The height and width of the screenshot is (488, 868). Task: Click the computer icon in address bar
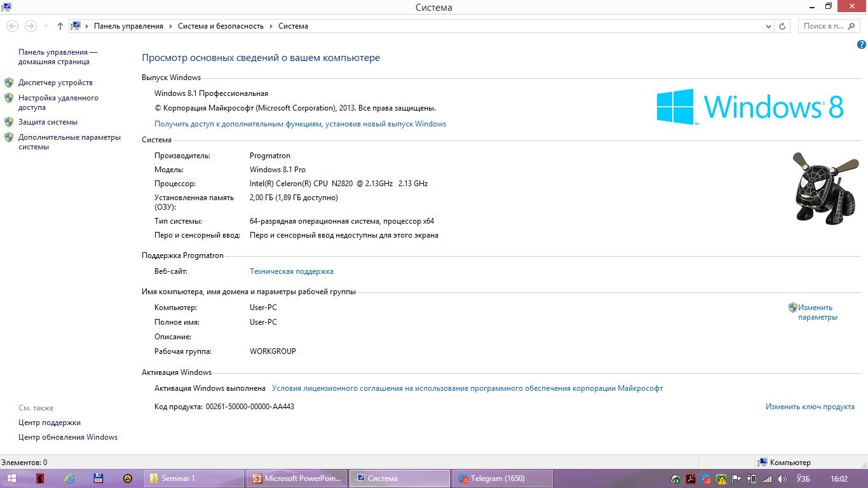[76, 26]
